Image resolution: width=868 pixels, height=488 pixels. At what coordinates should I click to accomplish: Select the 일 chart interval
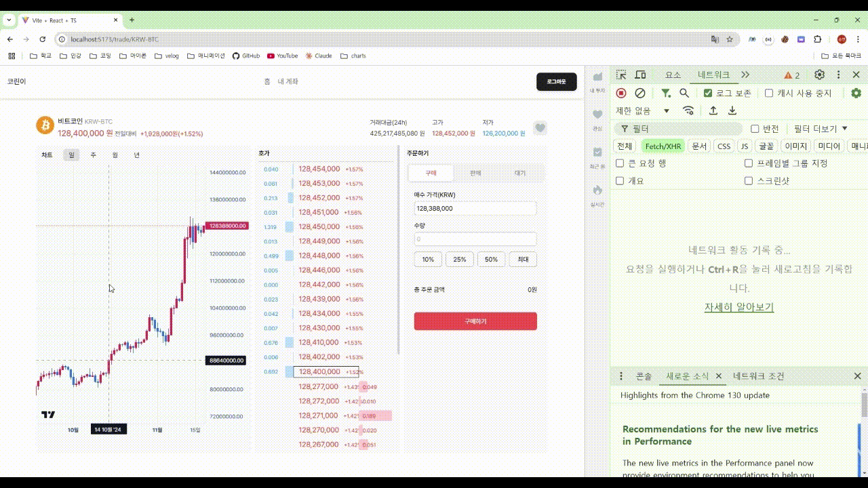[x=71, y=155]
